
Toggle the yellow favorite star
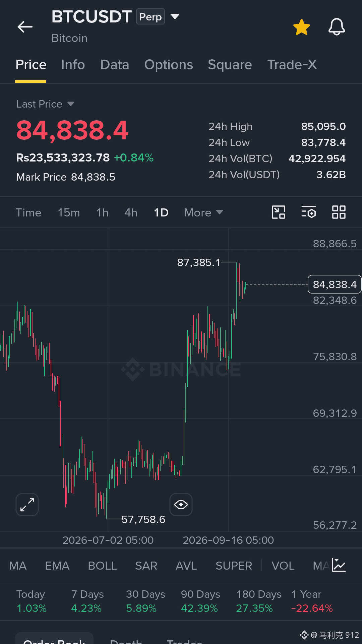pyautogui.click(x=302, y=27)
